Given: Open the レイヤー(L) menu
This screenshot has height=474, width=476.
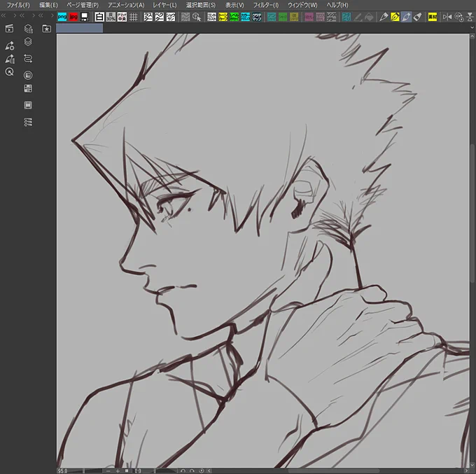Looking at the screenshot, I should point(164,5).
